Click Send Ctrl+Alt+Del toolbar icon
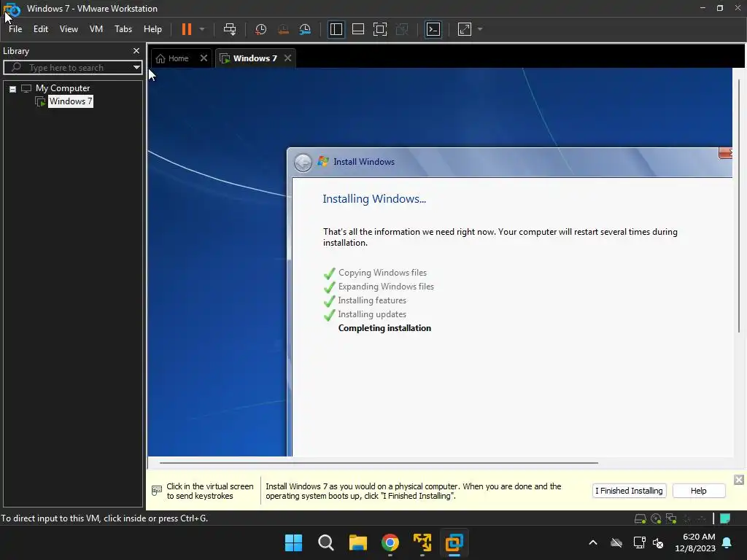Image resolution: width=747 pixels, height=560 pixels. coord(230,29)
